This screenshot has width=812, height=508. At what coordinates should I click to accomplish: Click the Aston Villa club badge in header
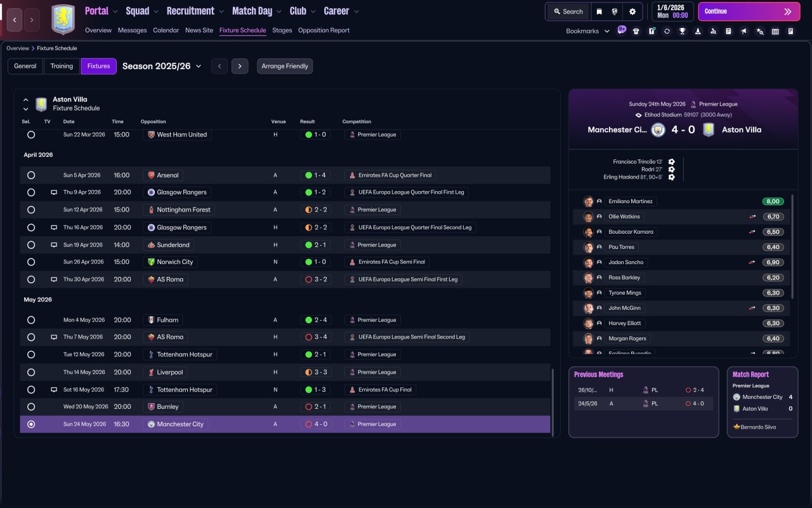pos(63,20)
